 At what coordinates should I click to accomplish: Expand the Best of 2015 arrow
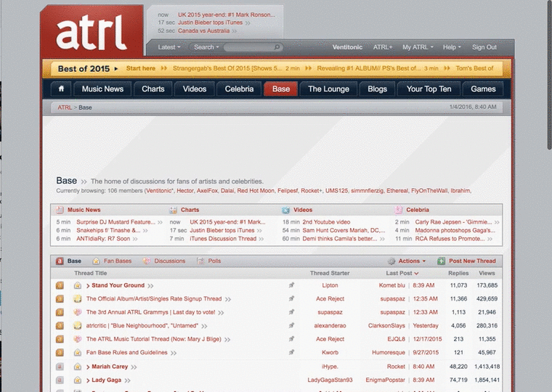pos(116,69)
